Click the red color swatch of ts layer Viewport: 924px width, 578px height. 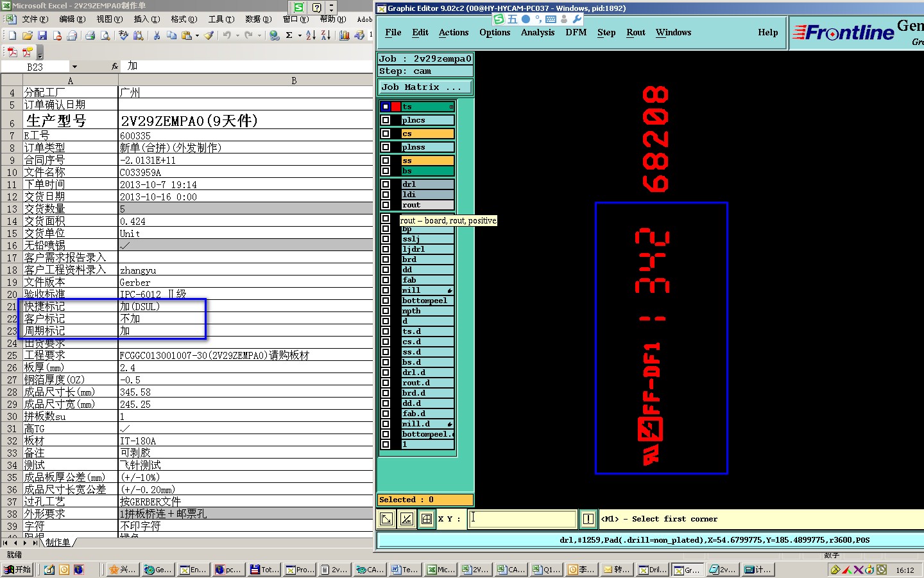point(397,107)
